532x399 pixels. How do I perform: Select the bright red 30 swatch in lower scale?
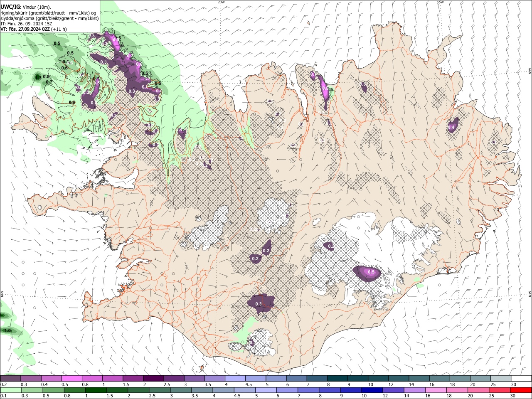point(521,390)
